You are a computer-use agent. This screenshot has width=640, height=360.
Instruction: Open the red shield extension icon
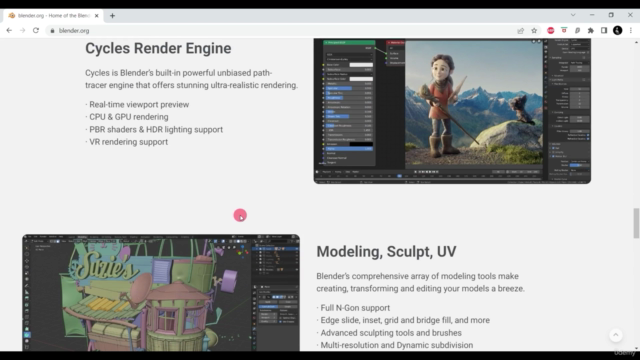[x=564, y=31]
